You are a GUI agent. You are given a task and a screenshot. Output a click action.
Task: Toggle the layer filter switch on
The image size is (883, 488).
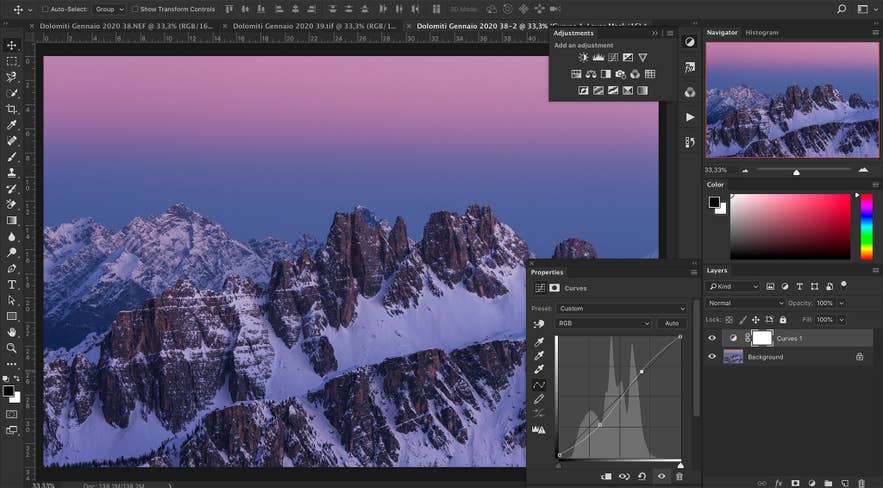tap(843, 285)
